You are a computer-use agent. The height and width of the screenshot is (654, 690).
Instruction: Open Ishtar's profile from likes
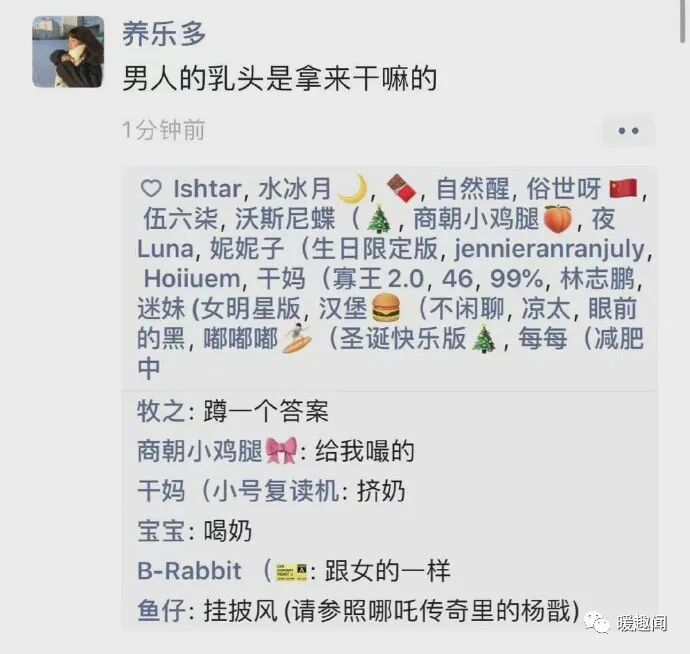tap(207, 189)
